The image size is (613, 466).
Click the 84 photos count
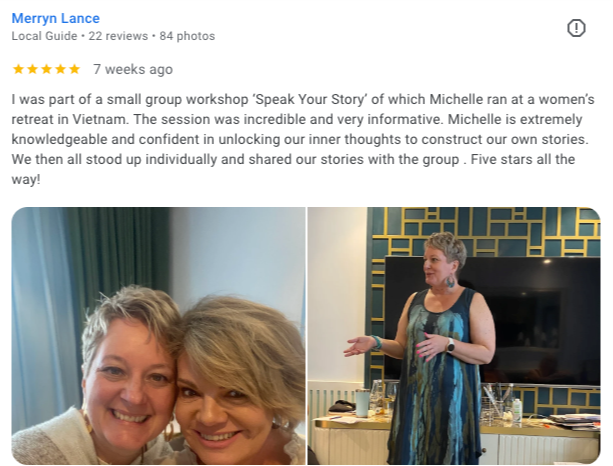(x=187, y=36)
